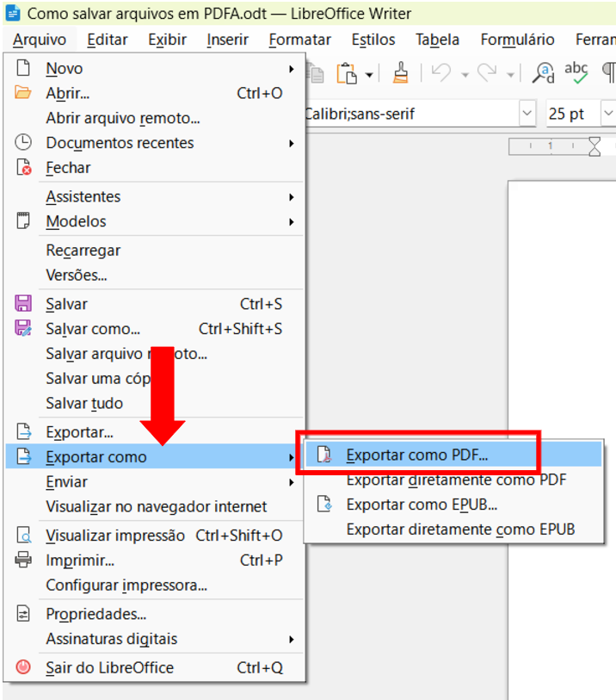Select Exportar diretamente como EPUB
Screen dimensions: 616x700
(x=460, y=530)
